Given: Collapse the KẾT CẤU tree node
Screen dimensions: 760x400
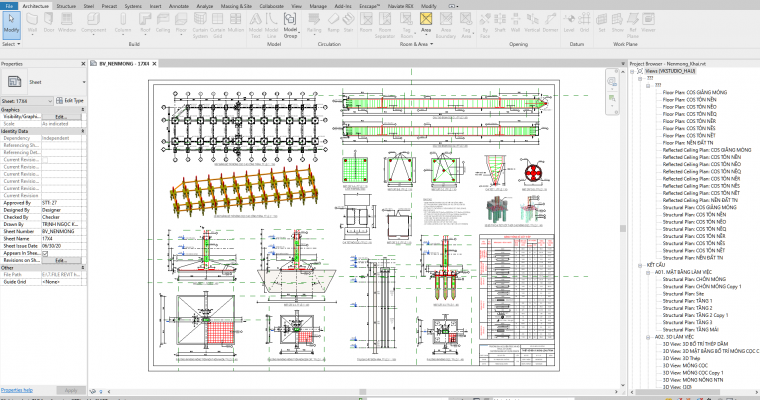Looking at the screenshot, I should click(641, 266).
